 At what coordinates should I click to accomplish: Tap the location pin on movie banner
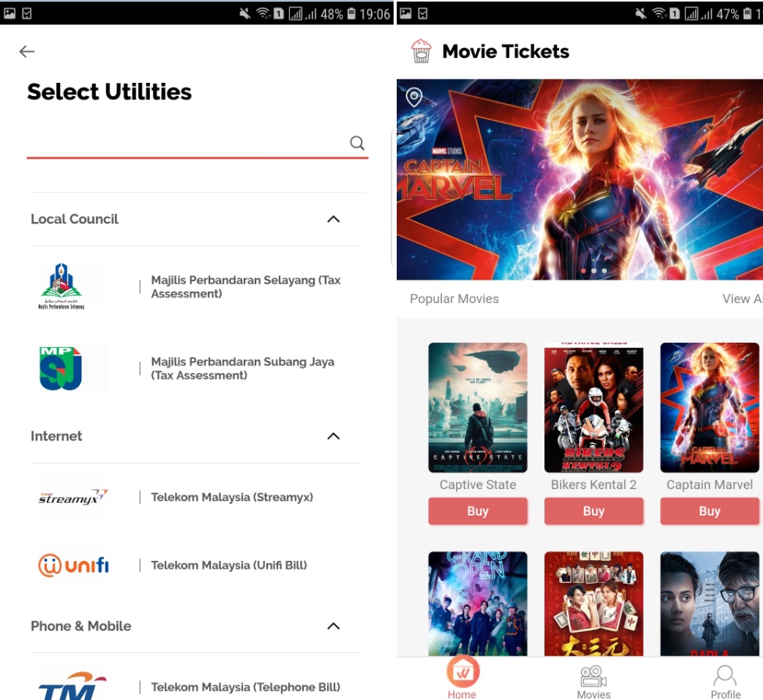[414, 97]
